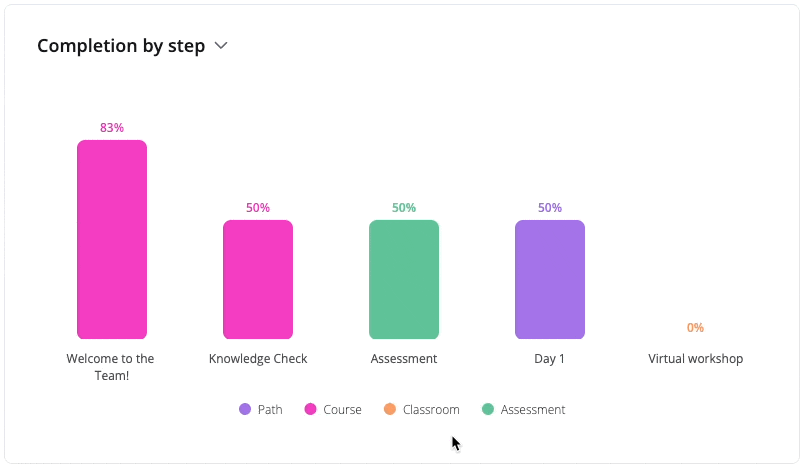Click the purple Path legend dot
This screenshot has height=468, width=800.
245,409
